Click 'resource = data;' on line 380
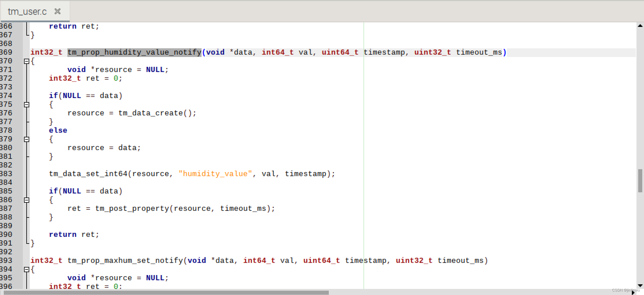The height and width of the screenshot is (295, 644). [x=104, y=148]
